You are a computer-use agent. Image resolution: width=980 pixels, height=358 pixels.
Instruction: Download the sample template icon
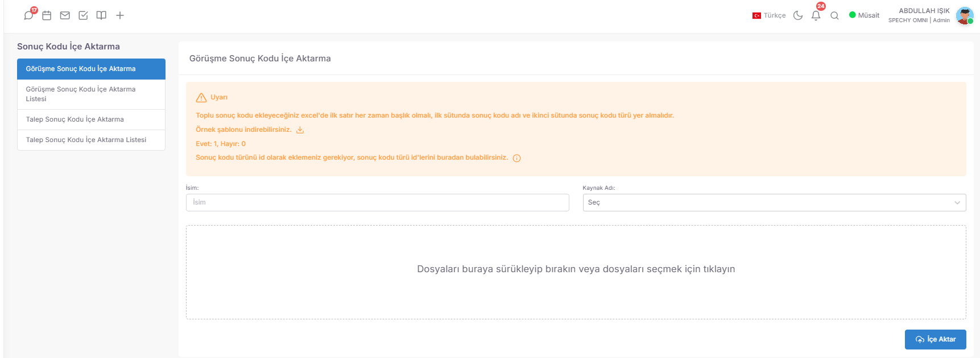[300, 130]
